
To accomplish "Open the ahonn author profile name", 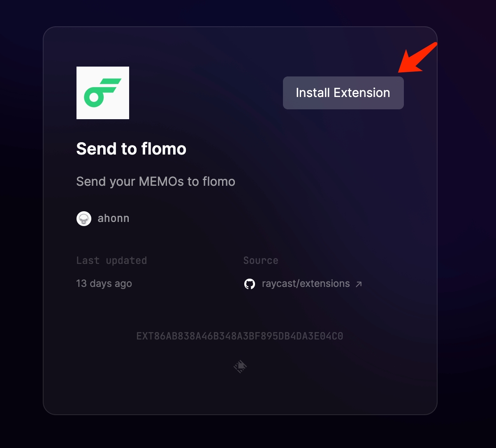I will (x=114, y=218).
